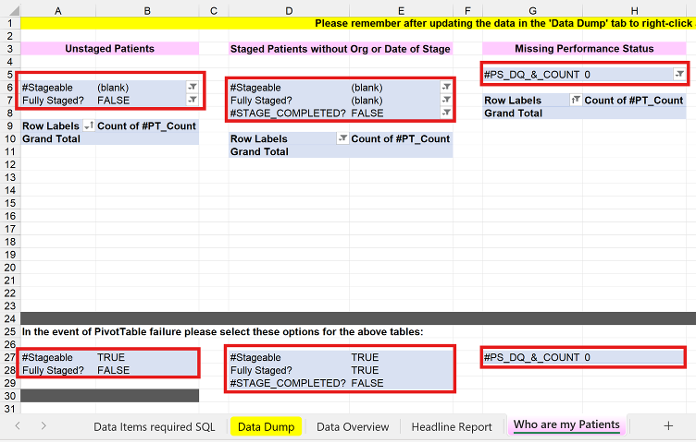
Task: Select Fully Staged? TRUE value in row 28 column E
Action: tap(401, 370)
